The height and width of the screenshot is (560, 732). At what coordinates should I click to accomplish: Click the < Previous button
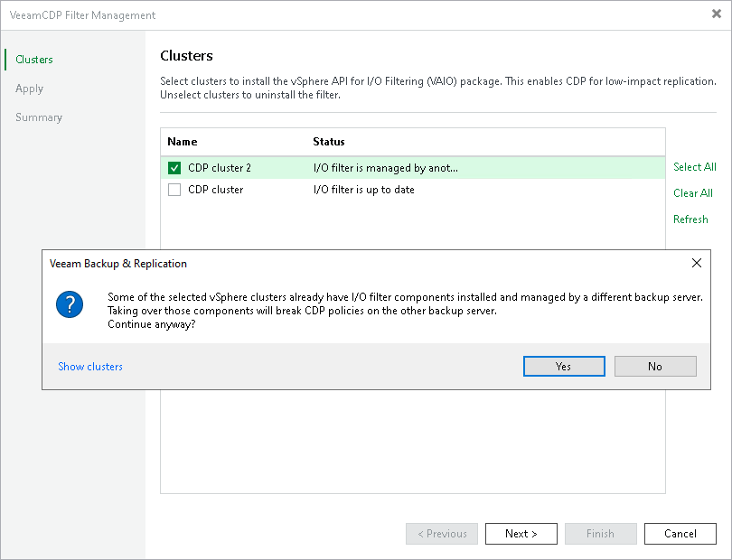click(442, 534)
